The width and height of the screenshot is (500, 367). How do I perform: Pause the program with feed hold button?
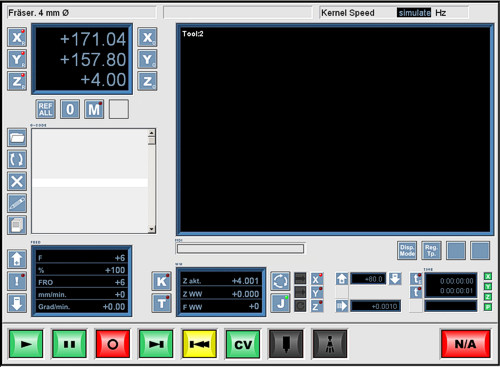click(69, 344)
